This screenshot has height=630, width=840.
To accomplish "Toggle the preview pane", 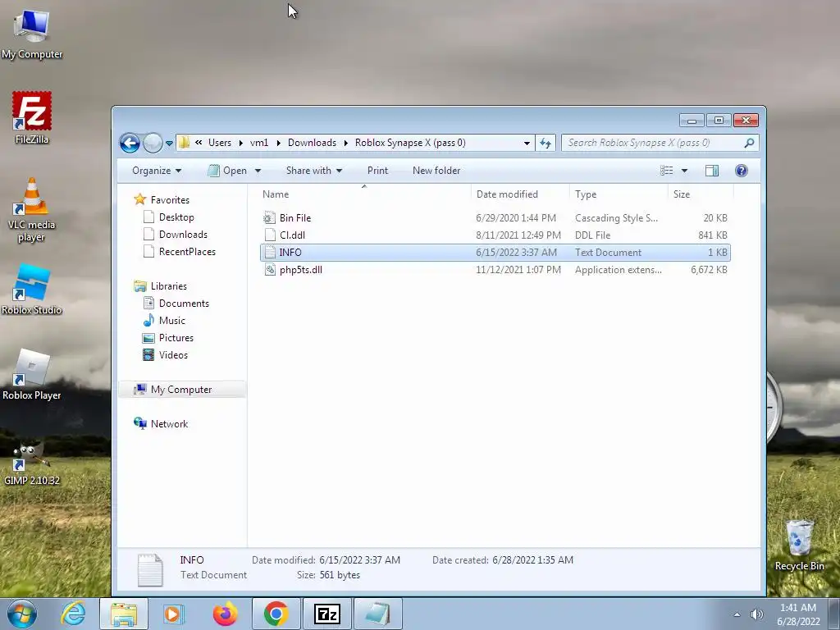I will click(x=712, y=171).
